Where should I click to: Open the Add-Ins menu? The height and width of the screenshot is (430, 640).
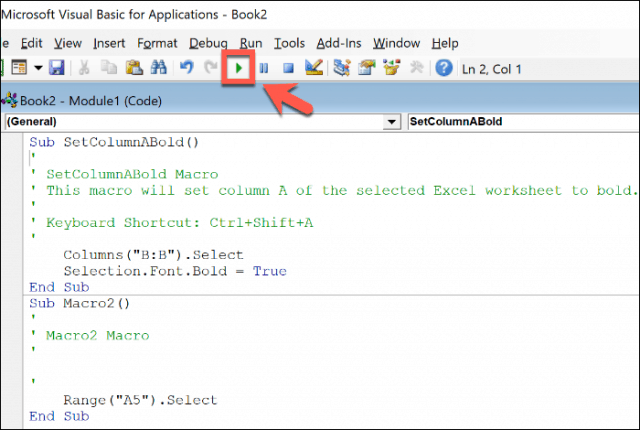[x=339, y=43]
